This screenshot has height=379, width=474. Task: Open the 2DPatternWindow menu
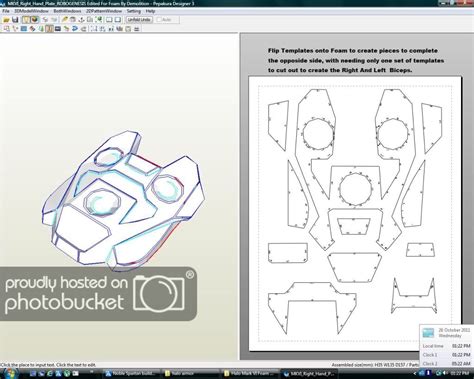click(x=104, y=11)
